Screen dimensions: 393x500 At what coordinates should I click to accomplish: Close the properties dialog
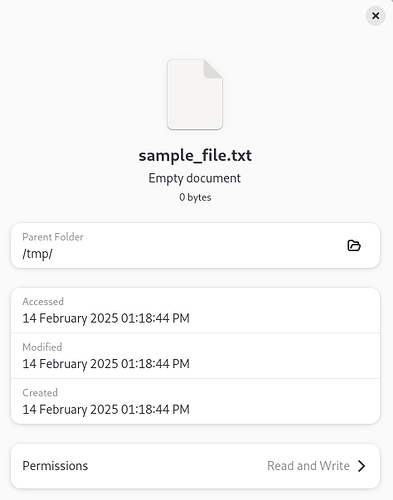click(x=376, y=16)
